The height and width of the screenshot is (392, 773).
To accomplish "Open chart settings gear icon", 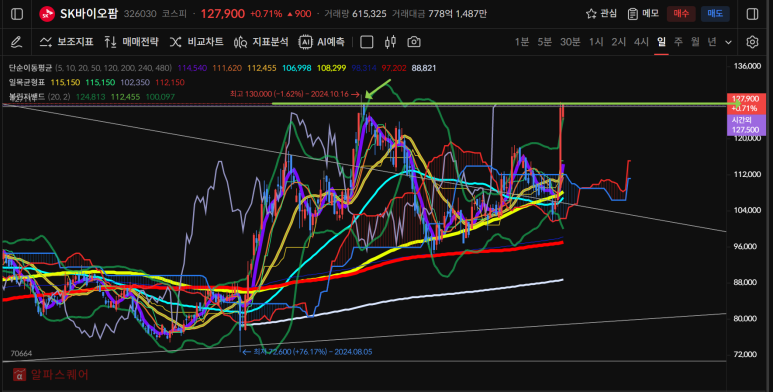I will tap(752, 42).
